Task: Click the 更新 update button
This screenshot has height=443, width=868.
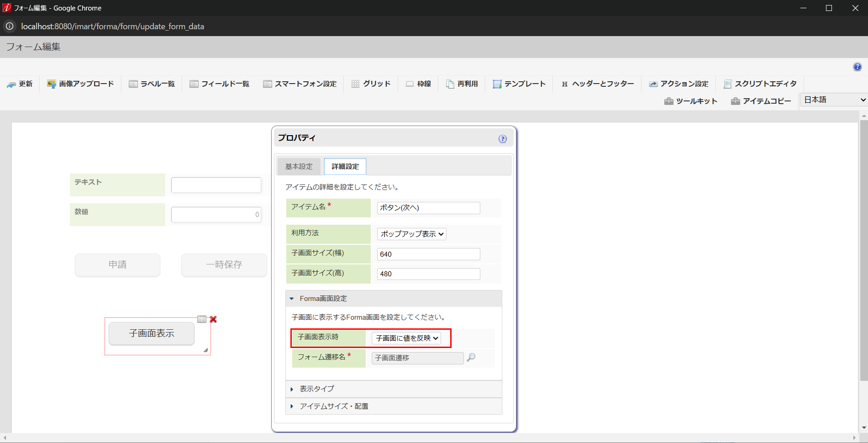Action: pos(20,84)
